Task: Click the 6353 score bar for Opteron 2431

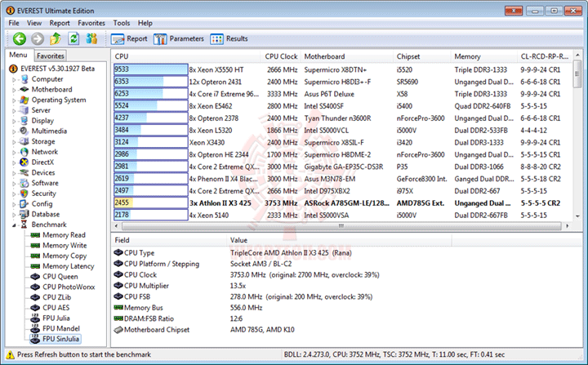Action: coord(151,82)
